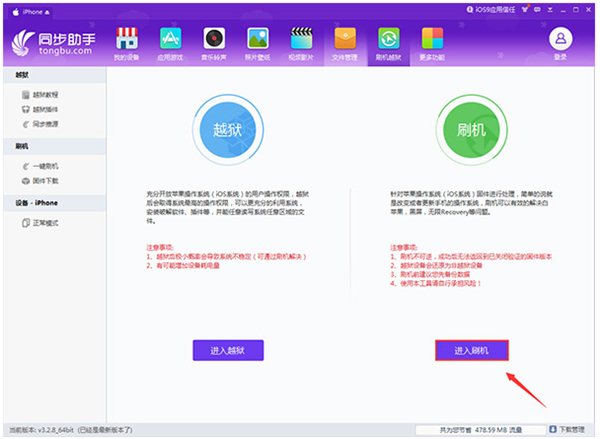Screen dimensions: 600x439
Task: Click the red 注意事项 warnings under 越狱
Action: [x=227, y=256]
